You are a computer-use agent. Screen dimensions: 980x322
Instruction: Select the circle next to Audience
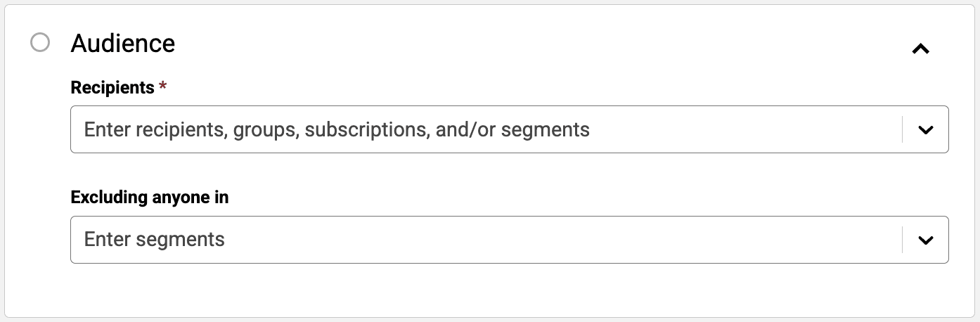[41, 43]
